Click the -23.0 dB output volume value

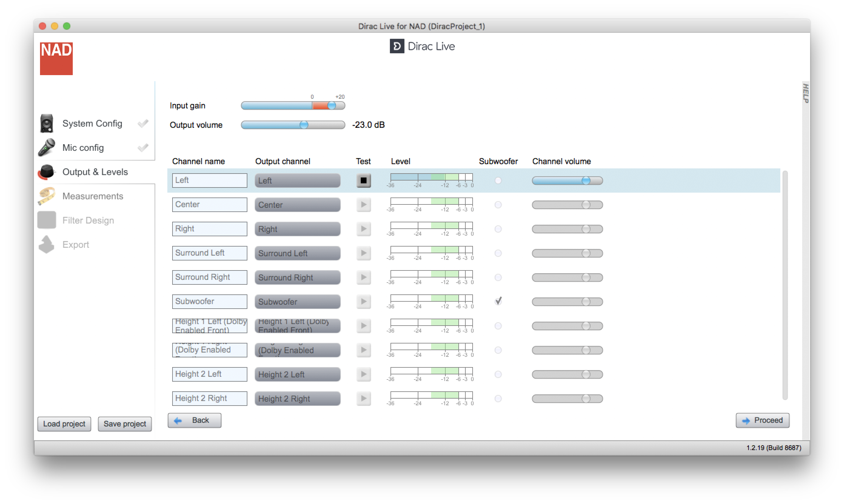pyautogui.click(x=368, y=125)
